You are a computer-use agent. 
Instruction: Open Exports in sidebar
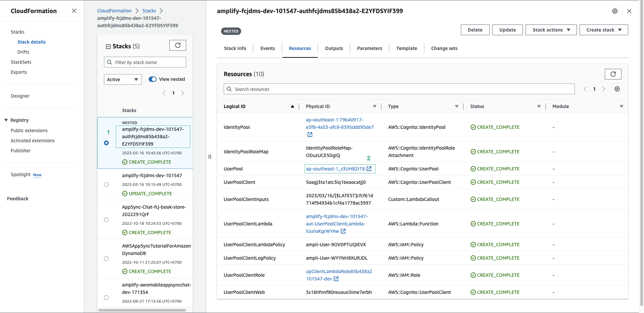point(19,72)
